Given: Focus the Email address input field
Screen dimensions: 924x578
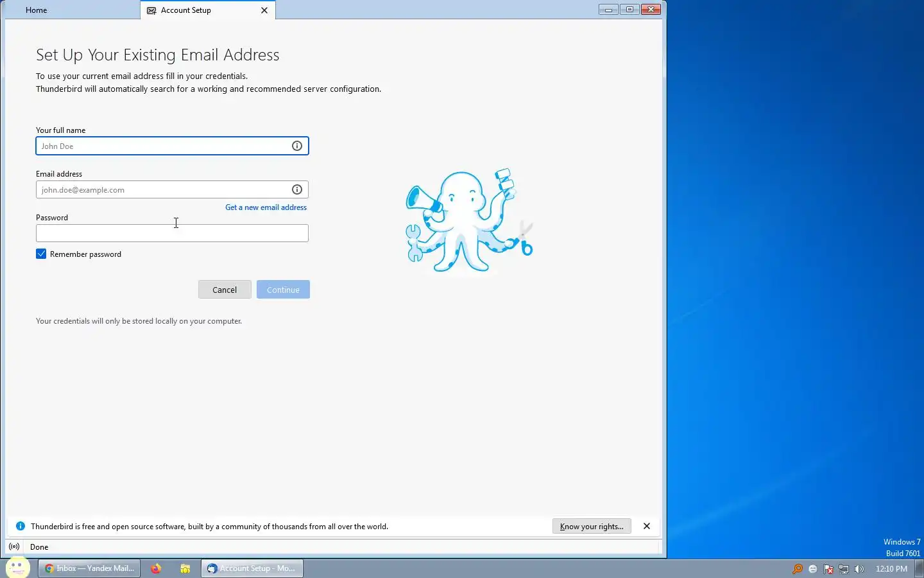Looking at the screenshot, I should 172,189.
